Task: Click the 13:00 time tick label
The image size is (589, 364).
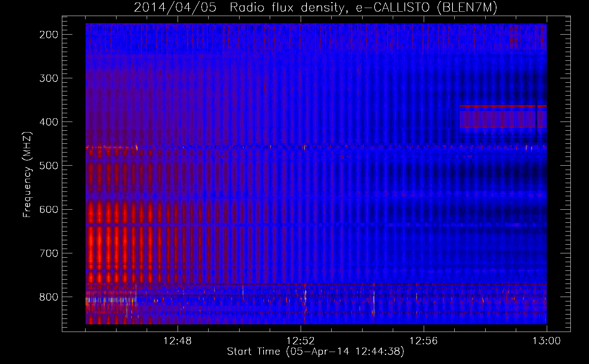Action: pyautogui.click(x=547, y=341)
